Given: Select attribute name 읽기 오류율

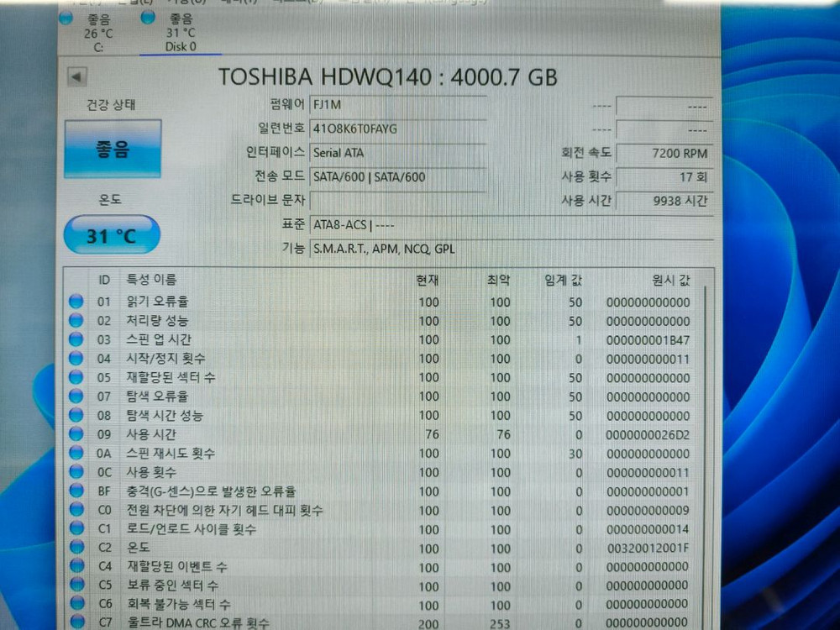Looking at the screenshot, I should coord(158,301).
